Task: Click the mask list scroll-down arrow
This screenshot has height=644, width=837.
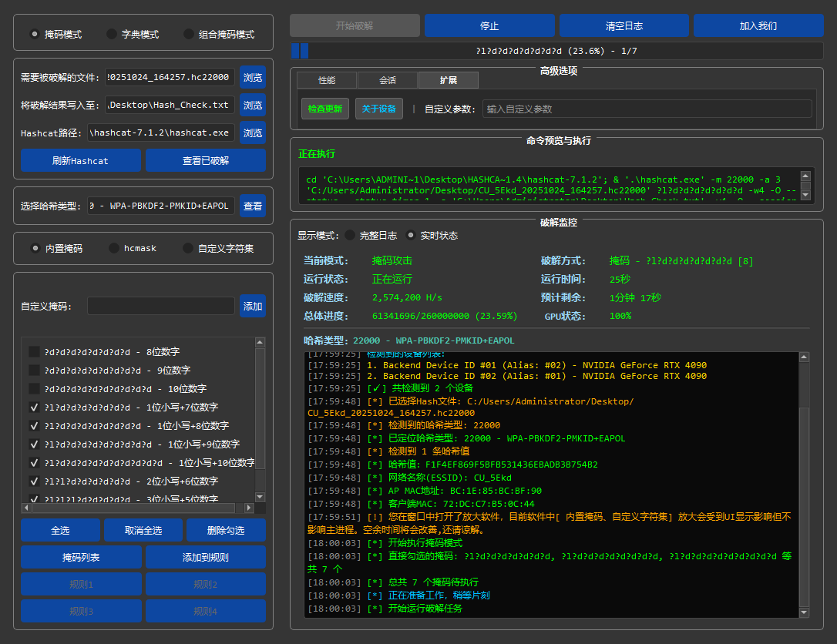Action: tap(260, 497)
